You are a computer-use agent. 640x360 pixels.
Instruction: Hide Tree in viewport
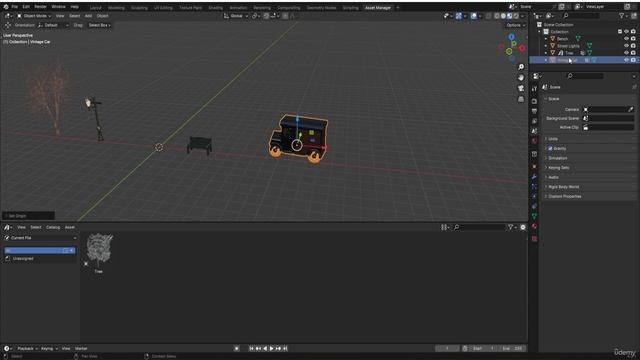pyautogui.click(x=626, y=53)
